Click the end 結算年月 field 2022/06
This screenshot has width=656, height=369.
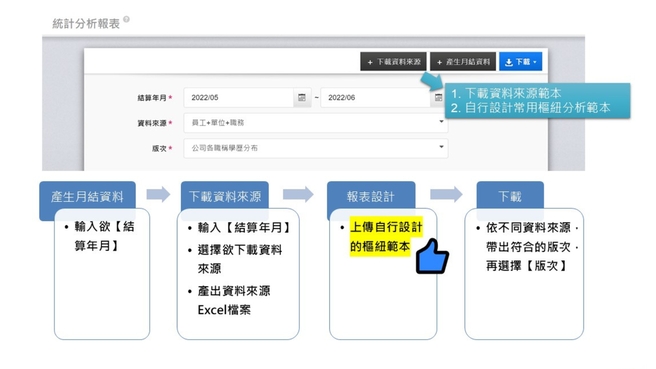[375, 97]
